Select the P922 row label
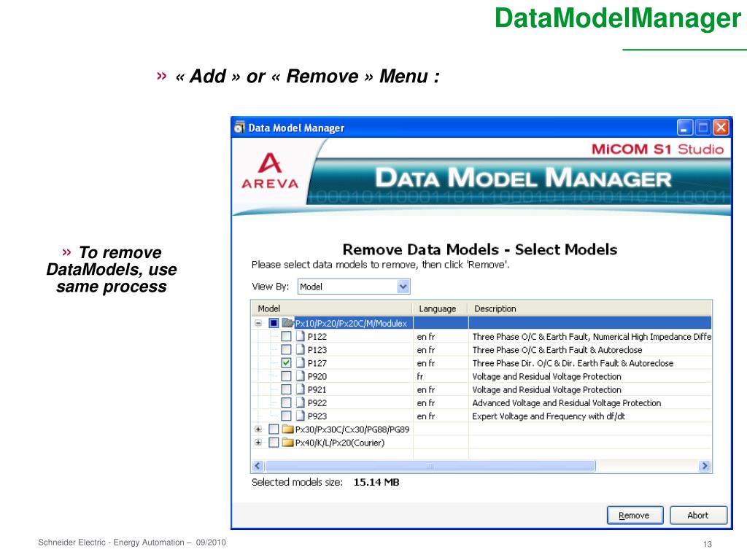 click(317, 403)
